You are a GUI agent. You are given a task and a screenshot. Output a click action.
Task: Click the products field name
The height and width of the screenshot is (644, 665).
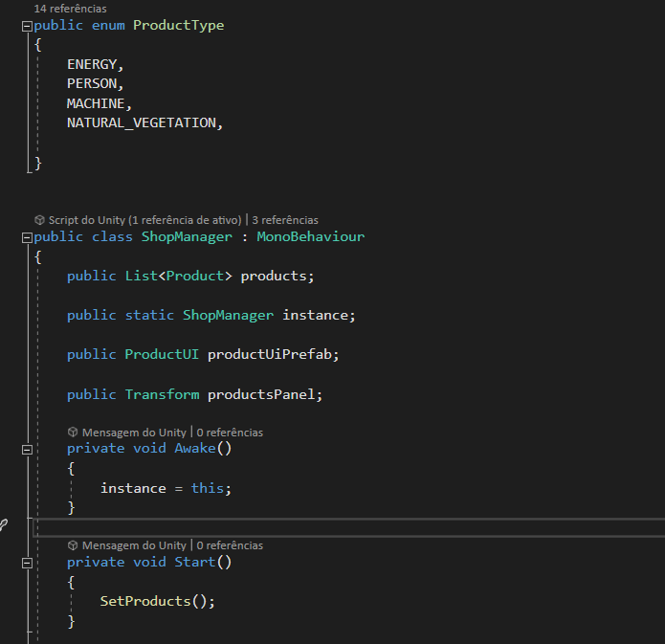pos(274,277)
